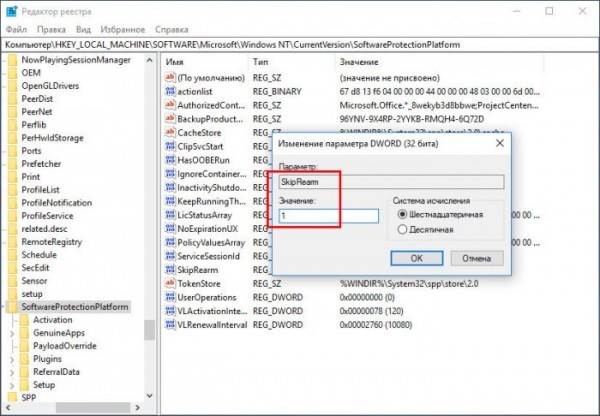
Task: Click Отмена to cancel DWORD edit
Action: 477,258
